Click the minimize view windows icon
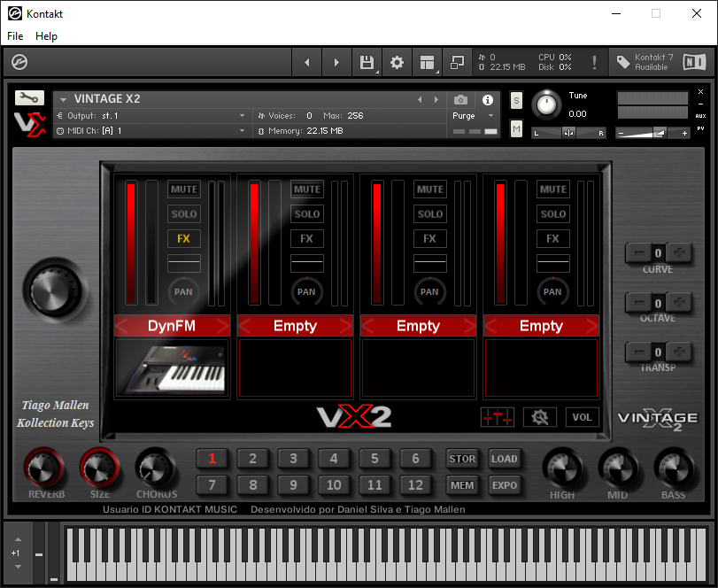Viewport: 718px width, 588px height. (x=457, y=62)
